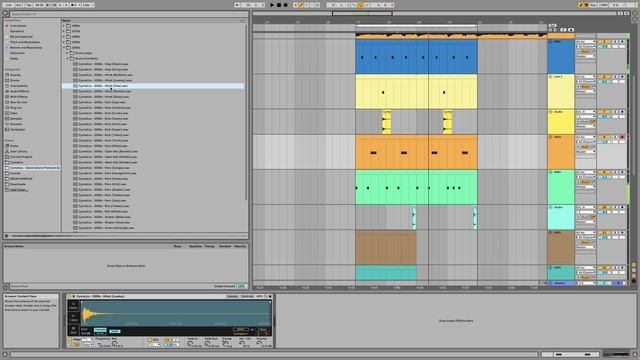Toggle the Groove Pool show/hide icon

click(x=5, y=287)
